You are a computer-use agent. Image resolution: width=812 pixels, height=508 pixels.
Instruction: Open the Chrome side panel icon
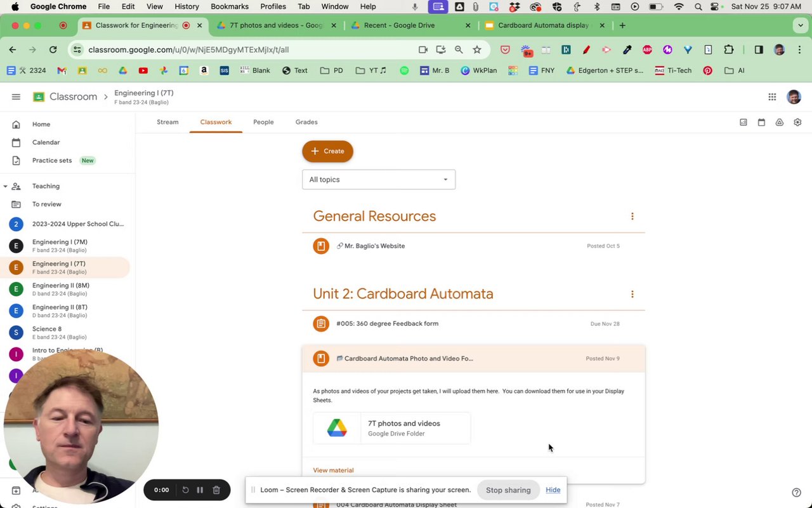click(x=759, y=50)
